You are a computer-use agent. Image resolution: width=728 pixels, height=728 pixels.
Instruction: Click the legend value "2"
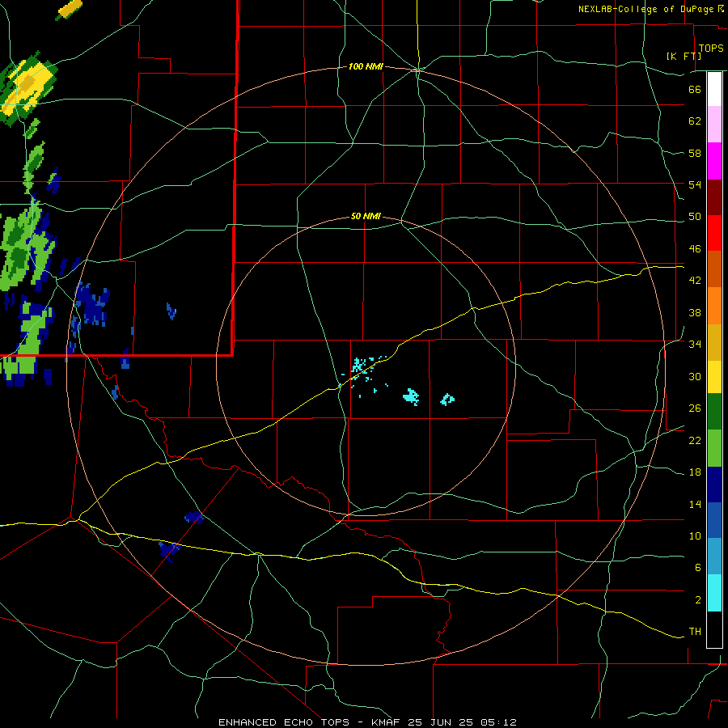click(x=698, y=600)
